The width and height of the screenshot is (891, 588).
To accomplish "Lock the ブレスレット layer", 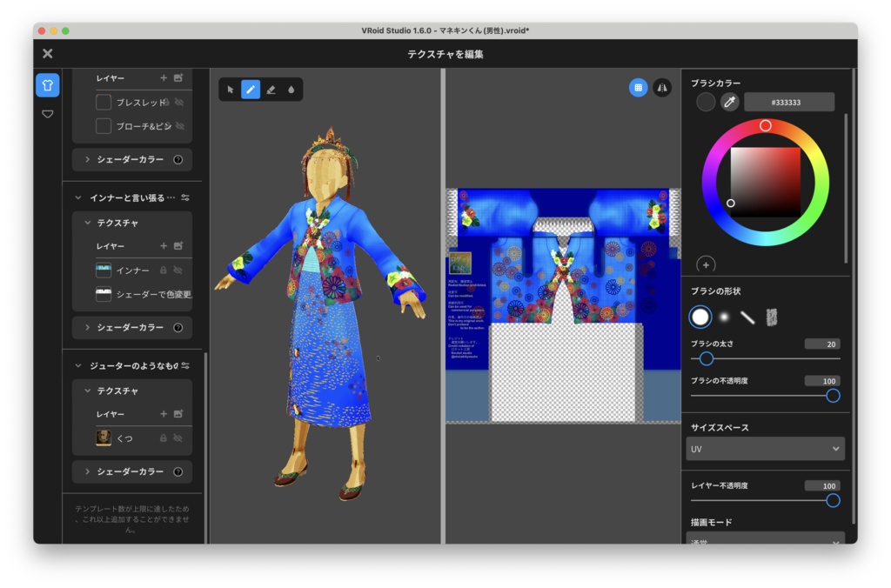I will pos(165,103).
